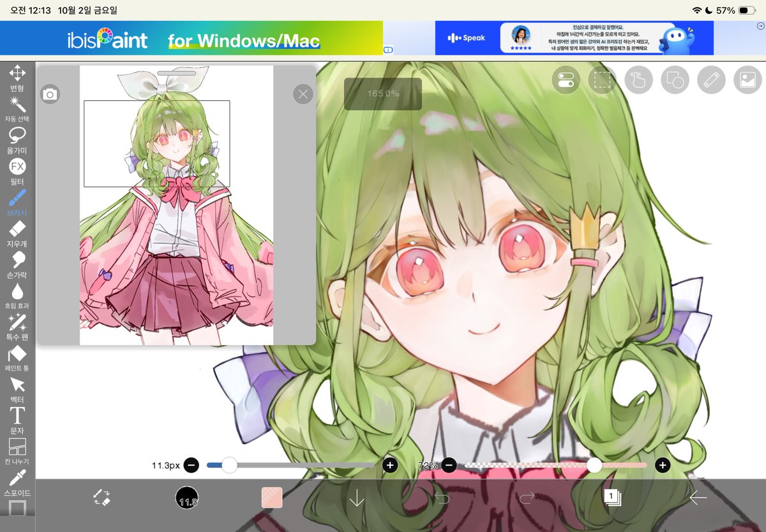The height and width of the screenshot is (532, 766).
Task: Increase brush thickness with plus button
Action: 390,465
